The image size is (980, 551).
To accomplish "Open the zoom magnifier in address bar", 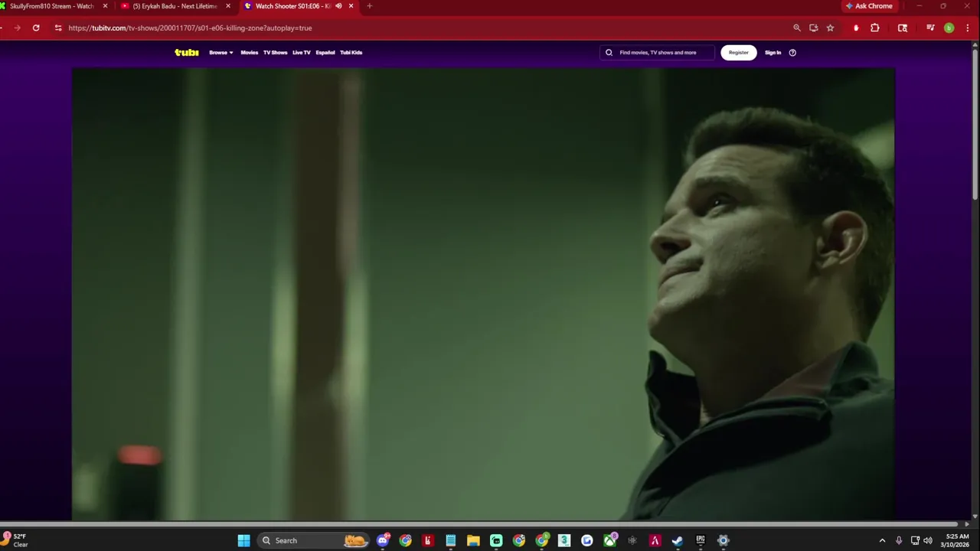I will 797,28.
